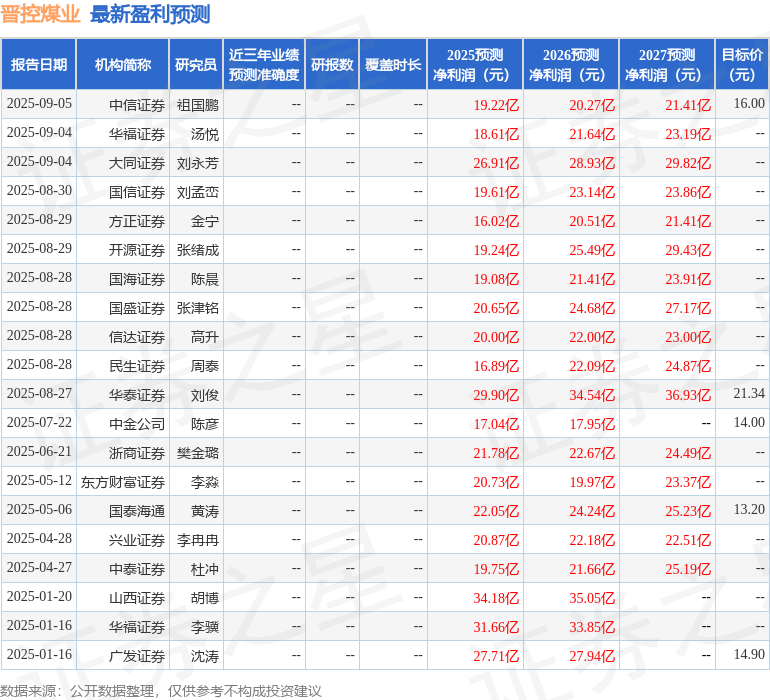Click 东方财富证券 institution cell
The image size is (770, 700).
click(123, 482)
